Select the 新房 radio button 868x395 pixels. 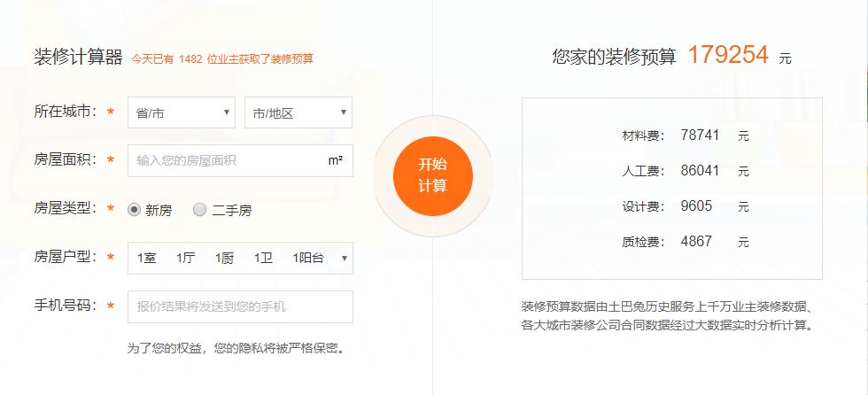[x=134, y=210]
